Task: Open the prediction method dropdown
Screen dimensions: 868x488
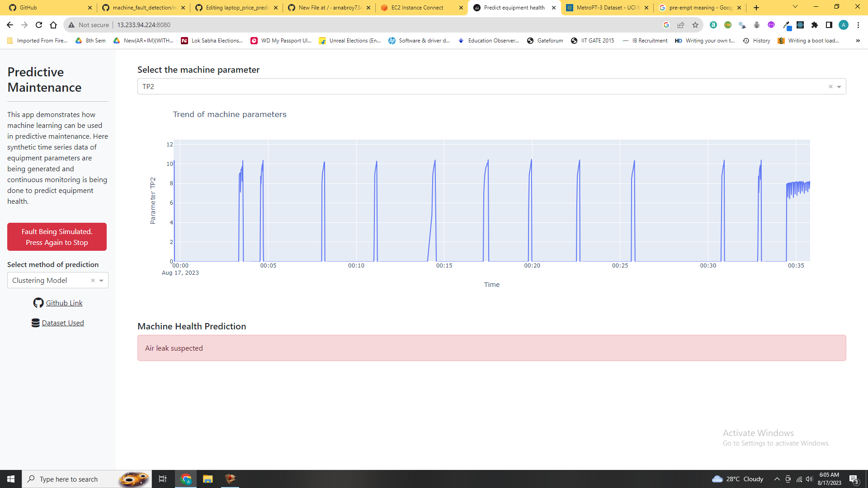Action: (101, 280)
